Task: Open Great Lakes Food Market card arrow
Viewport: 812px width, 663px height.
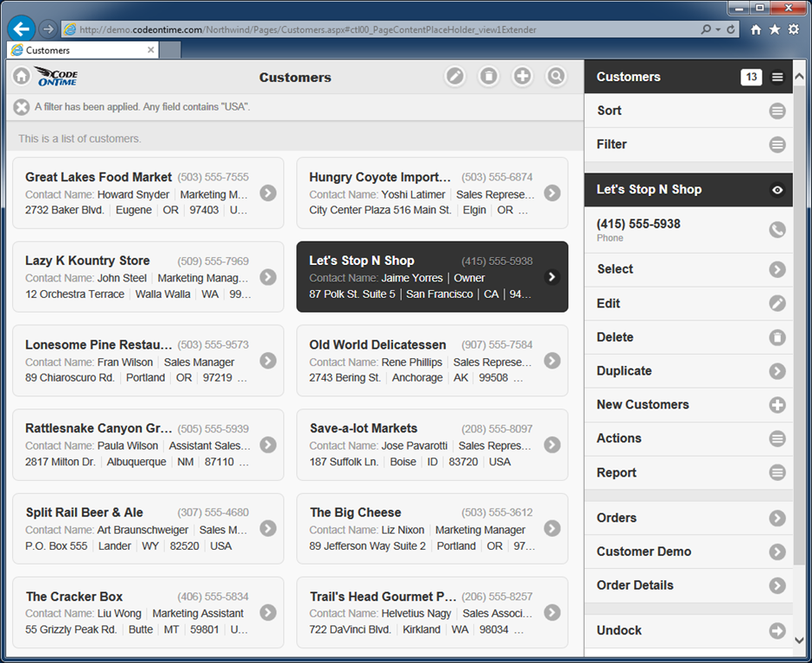Action: tap(268, 193)
